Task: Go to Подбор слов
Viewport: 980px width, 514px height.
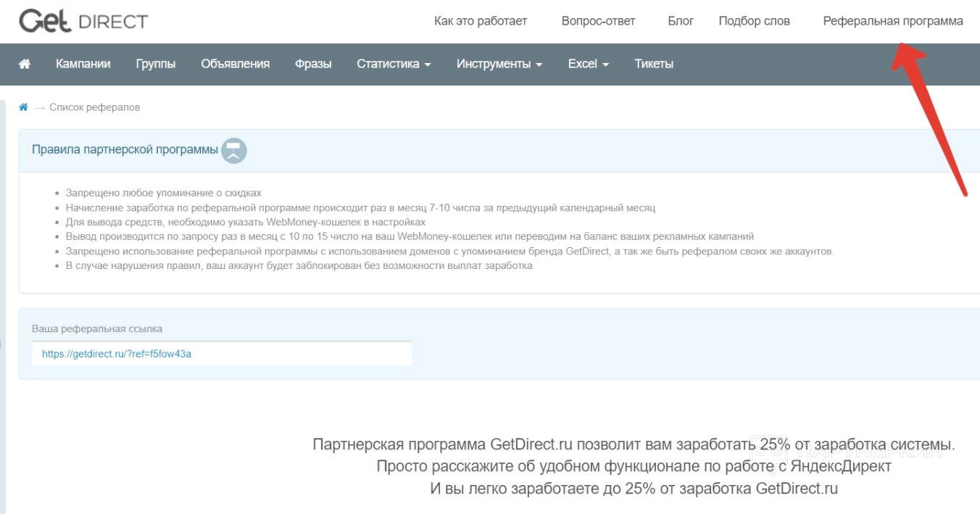Action: (755, 21)
